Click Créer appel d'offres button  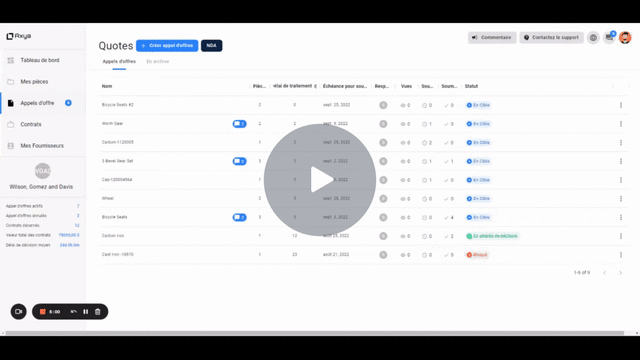pos(167,46)
